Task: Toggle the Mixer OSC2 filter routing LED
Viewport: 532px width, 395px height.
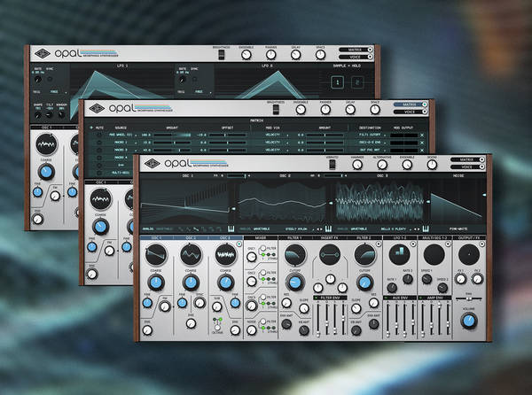Action: point(262,279)
